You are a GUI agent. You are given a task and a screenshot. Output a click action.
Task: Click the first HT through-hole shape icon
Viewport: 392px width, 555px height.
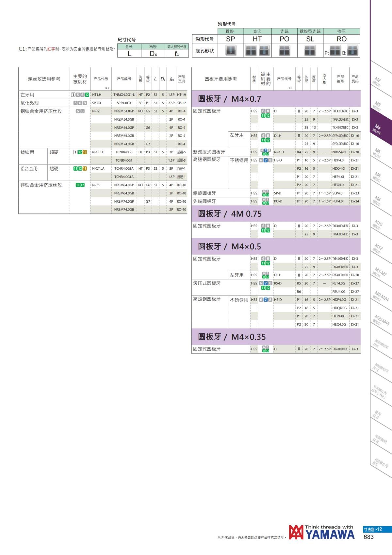(x=251, y=51)
